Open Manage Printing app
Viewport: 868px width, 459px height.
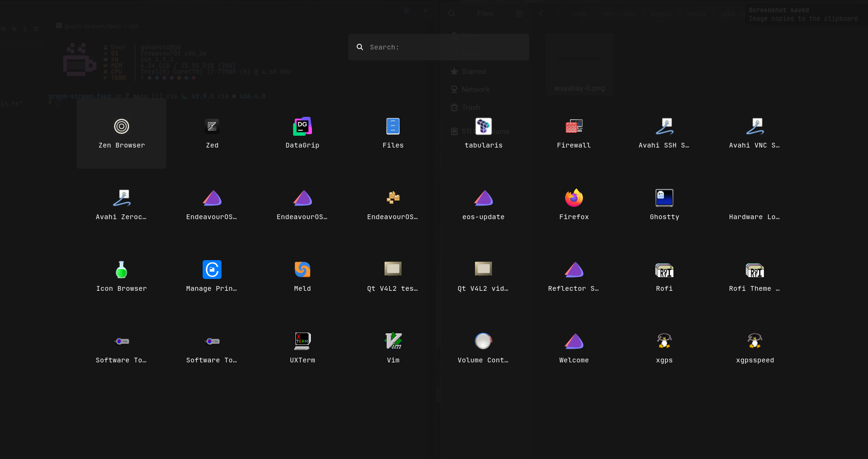212,277
